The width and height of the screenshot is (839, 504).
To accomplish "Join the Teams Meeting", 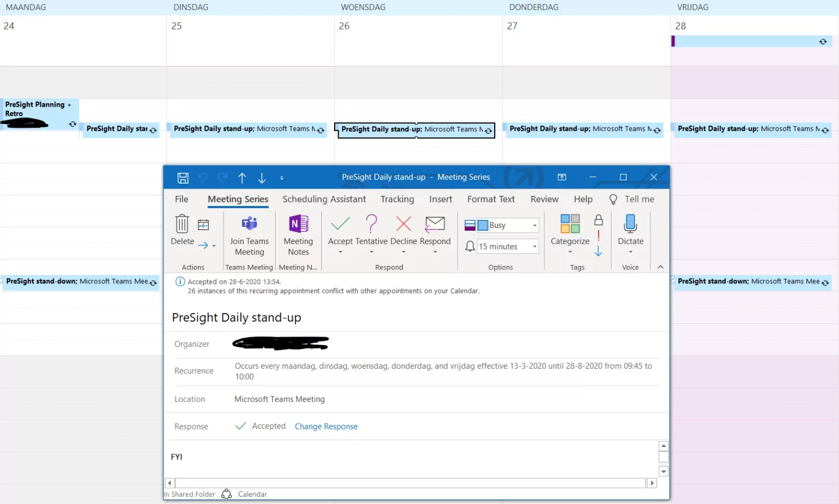I will pyautogui.click(x=249, y=236).
